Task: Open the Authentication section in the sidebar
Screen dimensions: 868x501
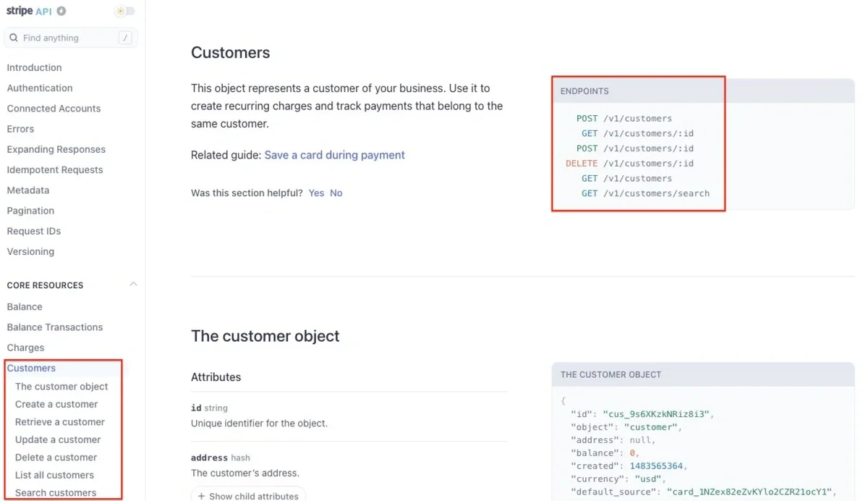Action: (40, 88)
